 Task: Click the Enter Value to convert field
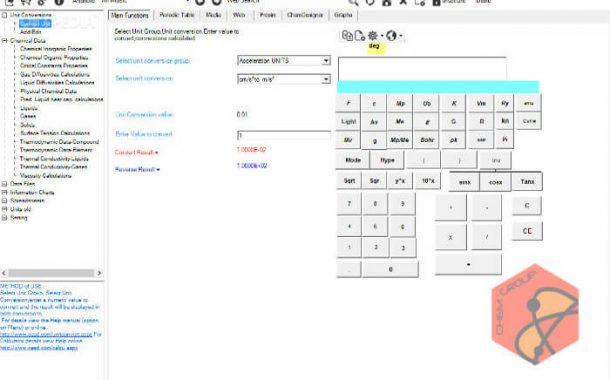pyautogui.click(x=284, y=135)
